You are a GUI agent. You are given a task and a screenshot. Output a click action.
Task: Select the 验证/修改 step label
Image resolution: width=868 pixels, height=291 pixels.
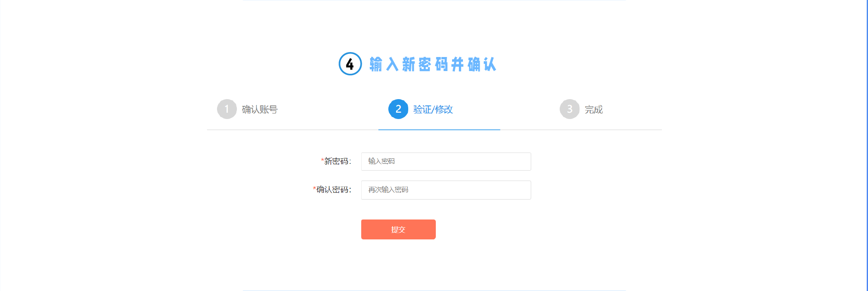click(x=433, y=110)
